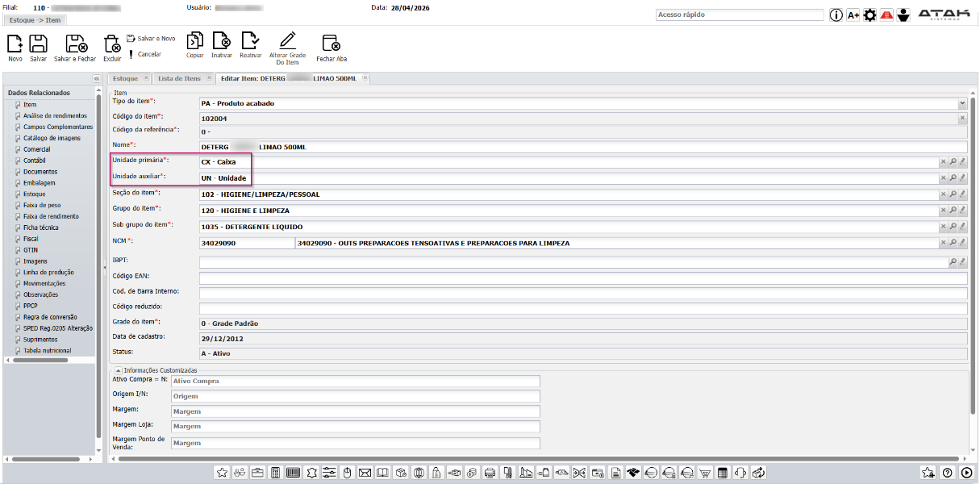This screenshot has height=484, width=980.
Task: Open the Tipo do item dropdown arrow
Action: pos(962,103)
